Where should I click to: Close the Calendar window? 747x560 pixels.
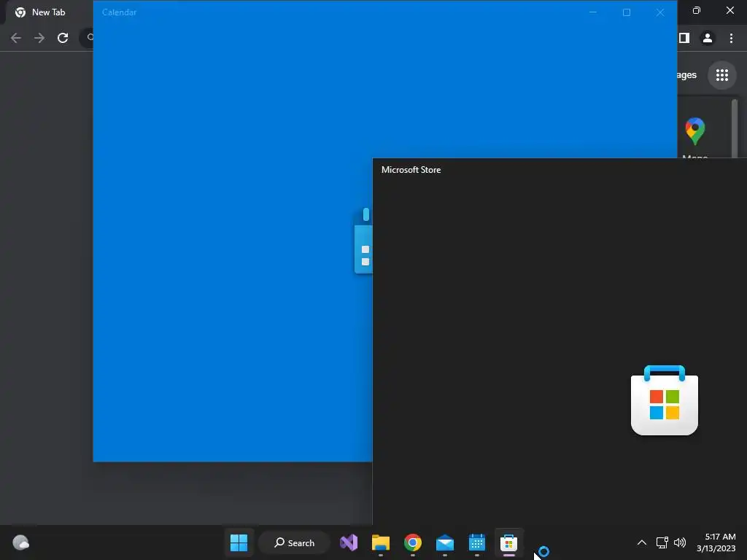(x=660, y=12)
